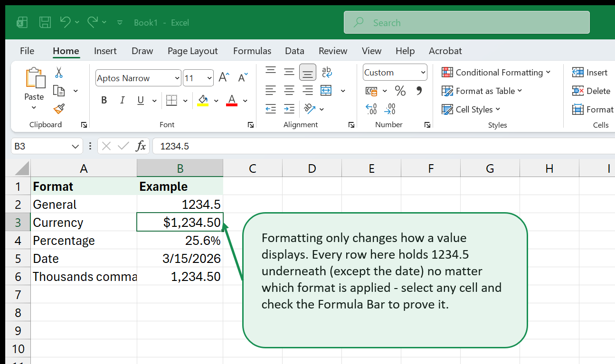The height and width of the screenshot is (364, 615).
Task: Click the Align Right icon
Action: [308, 90]
